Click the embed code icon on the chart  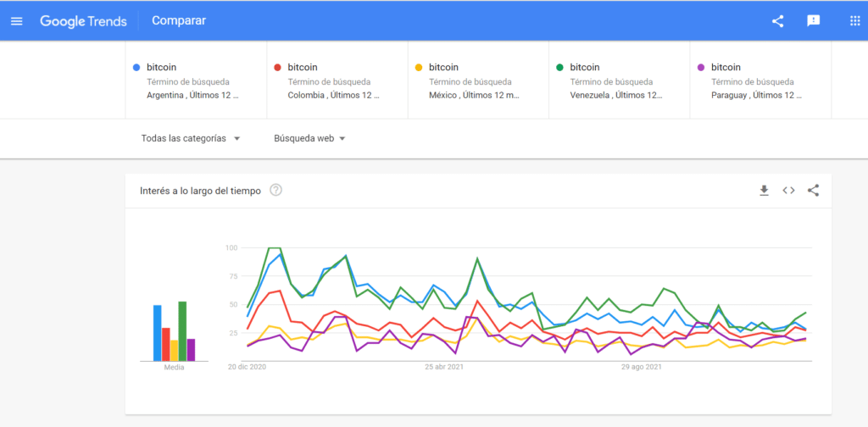[788, 191]
